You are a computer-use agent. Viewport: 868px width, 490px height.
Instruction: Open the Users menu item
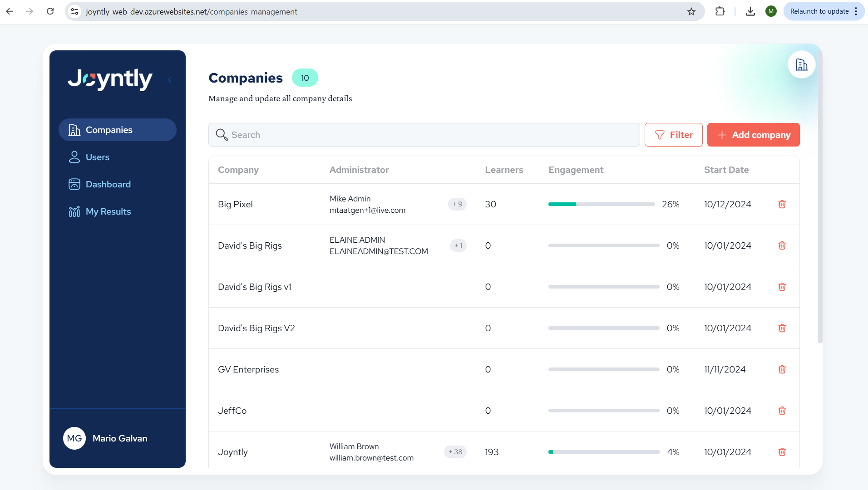coord(97,157)
